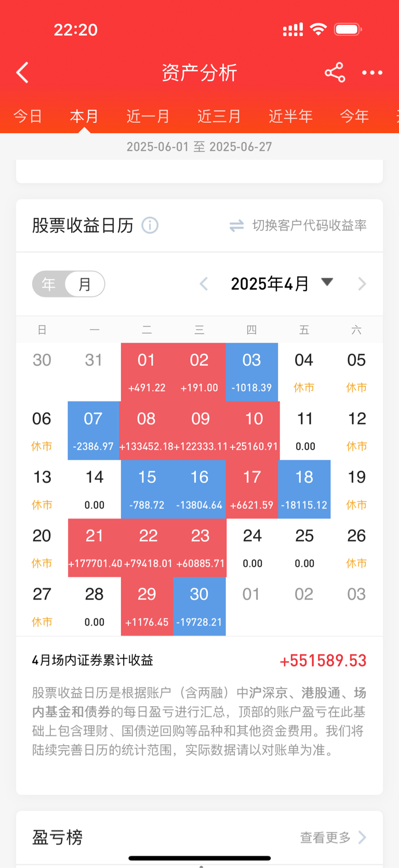Switch to the 近三月 tab

coord(219,116)
